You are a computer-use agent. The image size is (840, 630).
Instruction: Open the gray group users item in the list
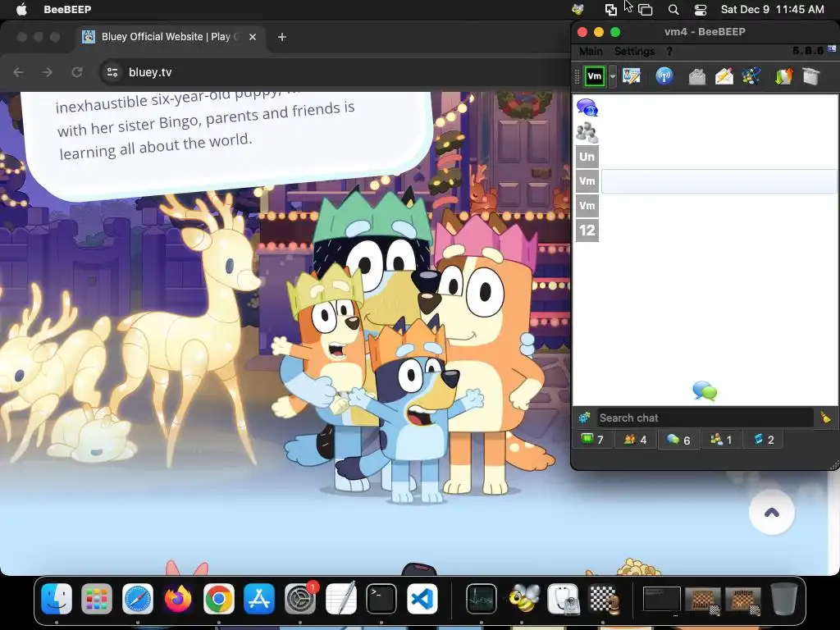587,132
